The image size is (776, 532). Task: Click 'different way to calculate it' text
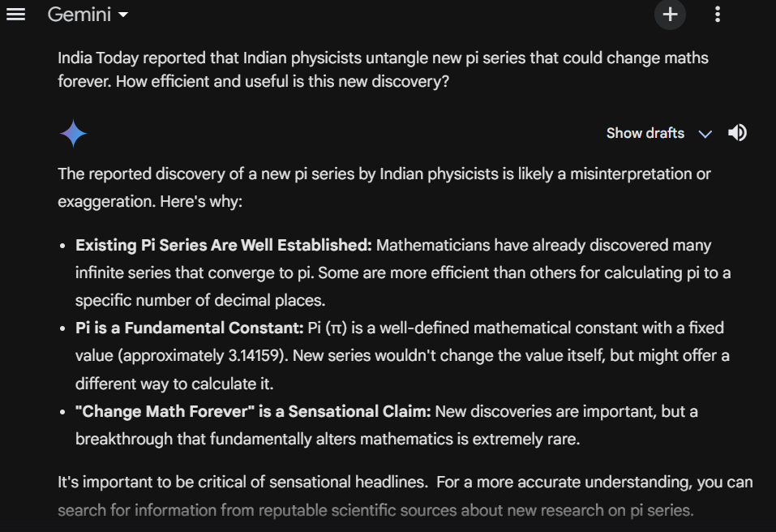tap(174, 384)
